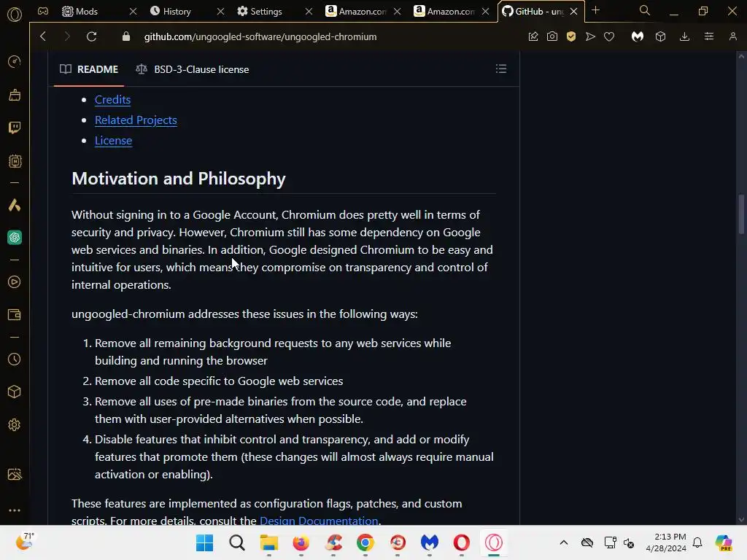Open GX Control speedometer in sidebar
This screenshot has height=560, width=747.
[15, 61]
